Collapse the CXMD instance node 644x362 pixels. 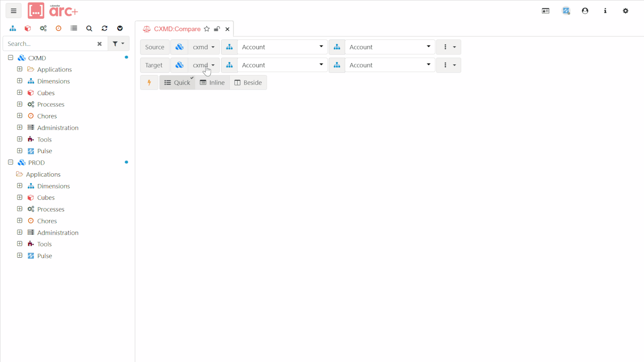[11, 57]
